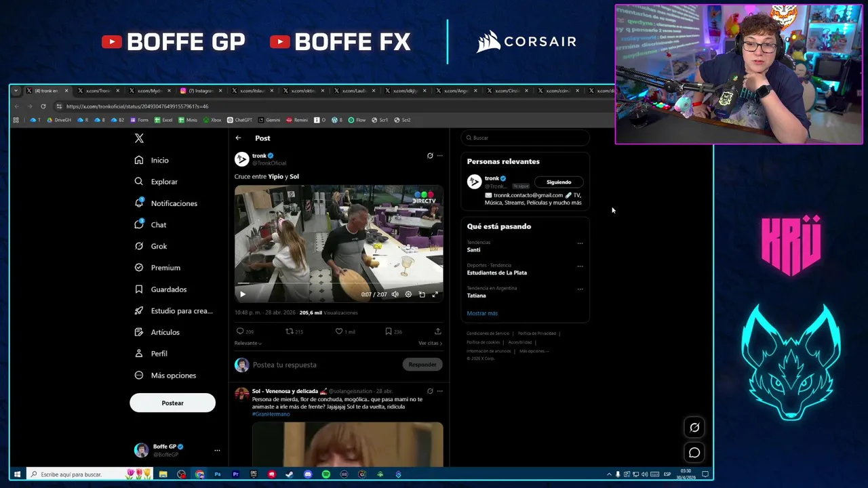
Task: Click the X logo above the sidebar
Action: coord(139,138)
